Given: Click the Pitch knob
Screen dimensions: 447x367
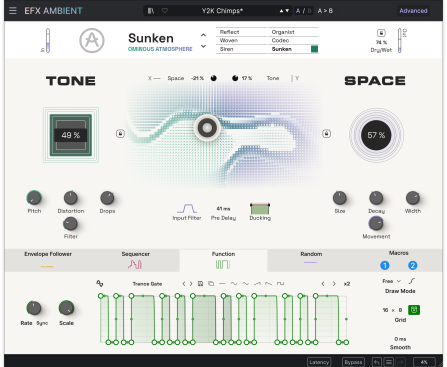Looking at the screenshot, I should point(34,198).
